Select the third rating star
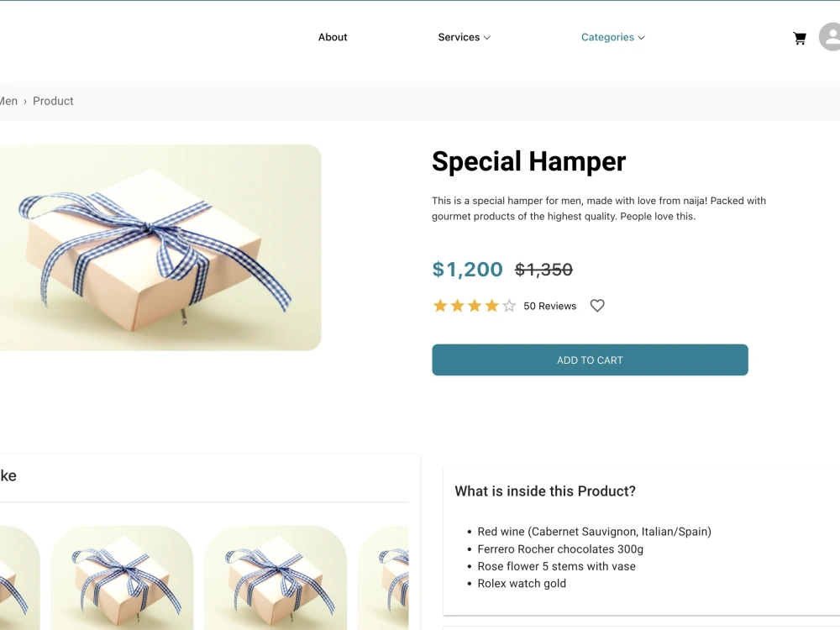Screen dimensions: 840x630 coord(474,306)
